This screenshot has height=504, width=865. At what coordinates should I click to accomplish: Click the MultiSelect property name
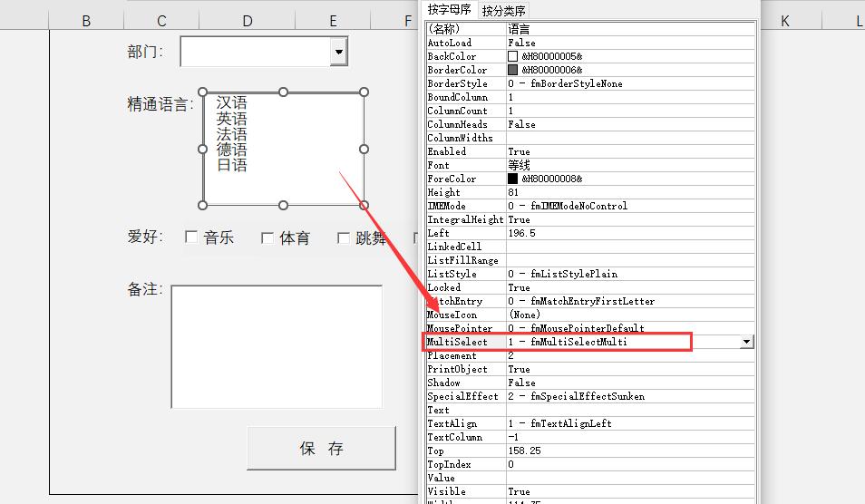457,342
